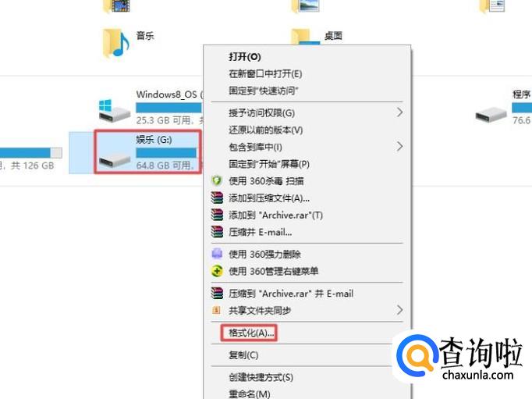
Task: Select the 音乐 music folder icon
Action: pos(115,43)
